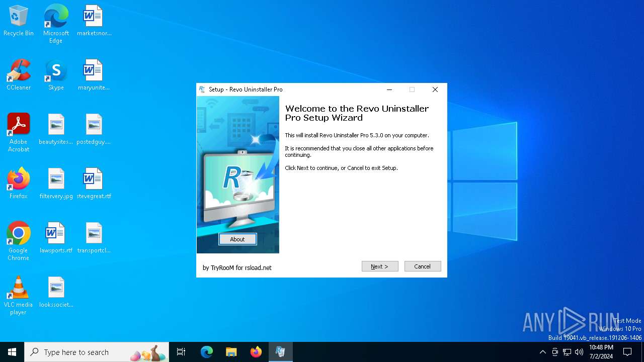Image resolution: width=644 pixels, height=362 pixels.
Task: Select the transportcl... image file
Action: [x=94, y=238]
